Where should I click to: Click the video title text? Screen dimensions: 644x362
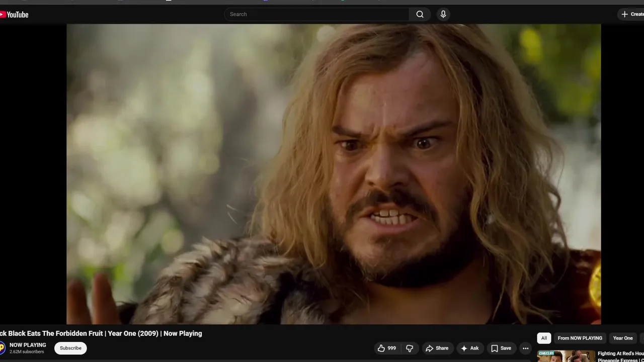(x=101, y=333)
